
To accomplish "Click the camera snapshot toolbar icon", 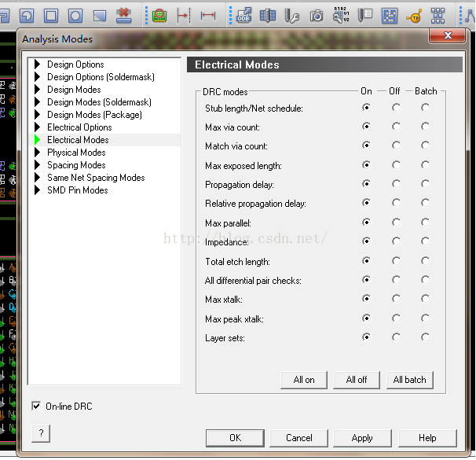I will [317, 15].
